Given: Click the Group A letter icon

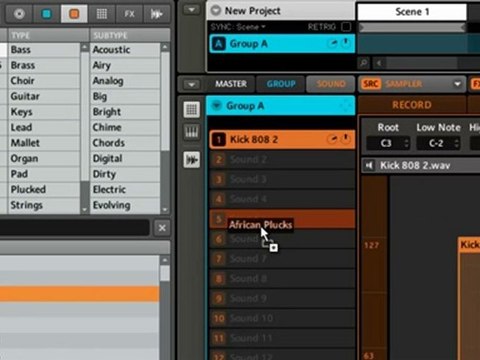Looking at the screenshot, I should click(219, 44).
